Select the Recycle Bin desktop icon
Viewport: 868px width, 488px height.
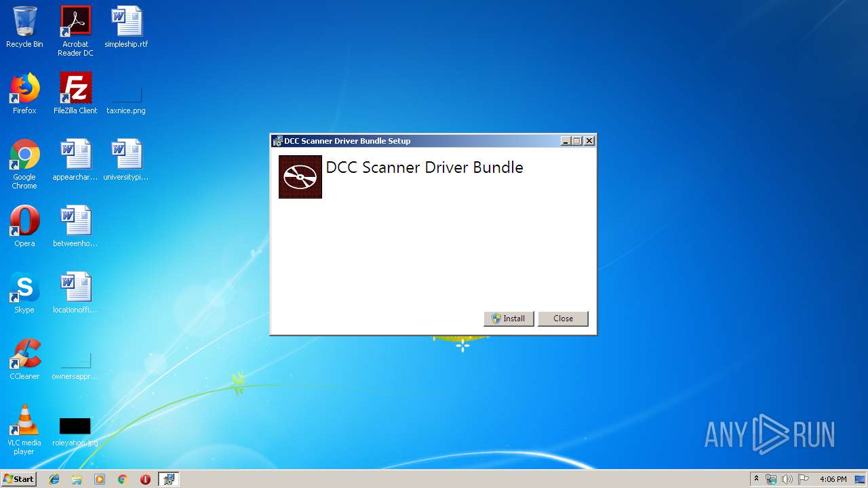tap(24, 28)
